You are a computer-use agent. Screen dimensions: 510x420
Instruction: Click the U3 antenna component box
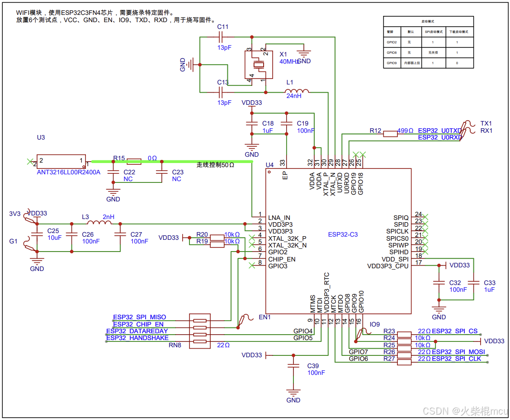point(61,161)
